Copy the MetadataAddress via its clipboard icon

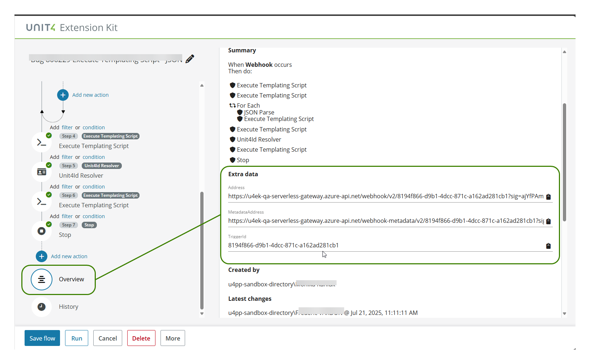point(548,221)
